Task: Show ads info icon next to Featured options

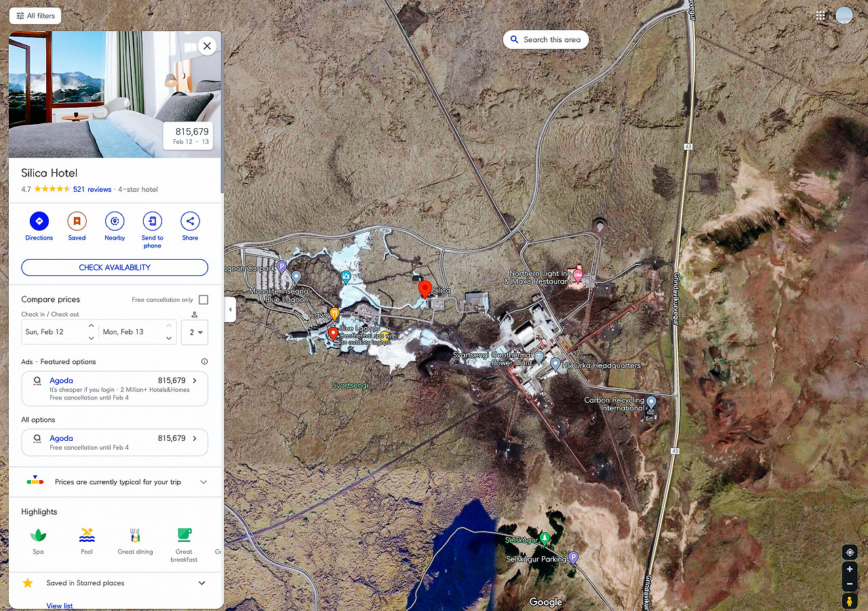Action: (x=204, y=361)
